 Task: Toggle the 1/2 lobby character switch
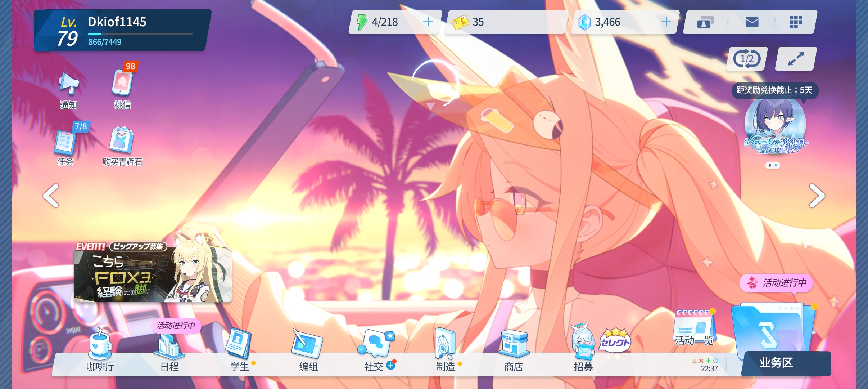pyautogui.click(x=747, y=59)
